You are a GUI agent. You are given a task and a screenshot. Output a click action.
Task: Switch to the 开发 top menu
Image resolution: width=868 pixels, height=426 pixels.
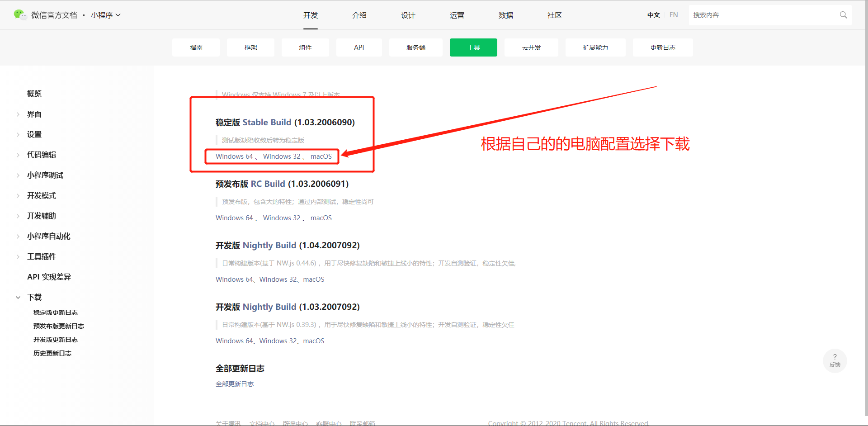(311, 15)
